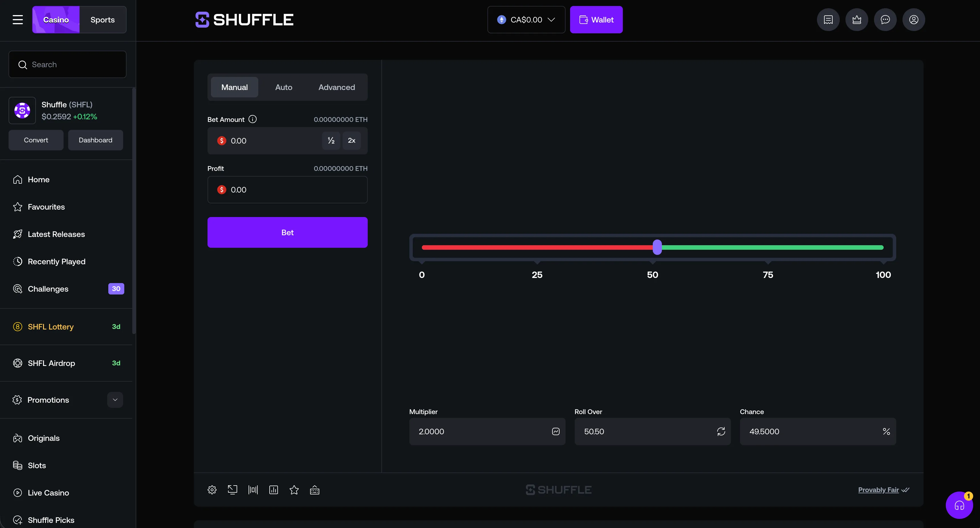Toggle Roll Over swap icon
The width and height of the screenshot is (980, 528).
click(721, 431)
